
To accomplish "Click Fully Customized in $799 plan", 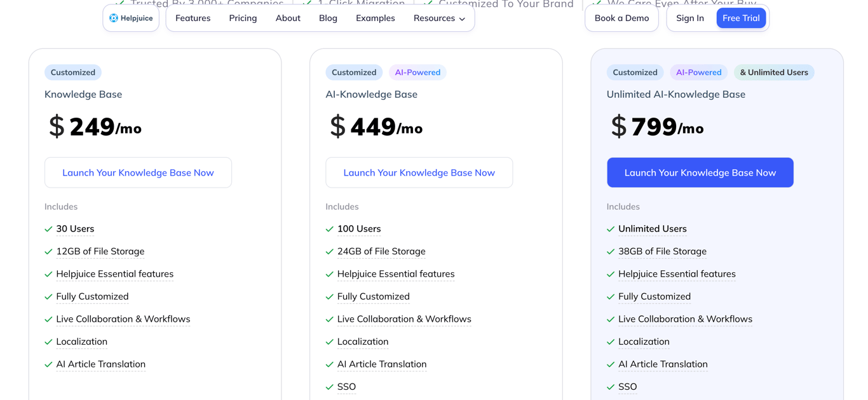I will [x=654, y=296].
